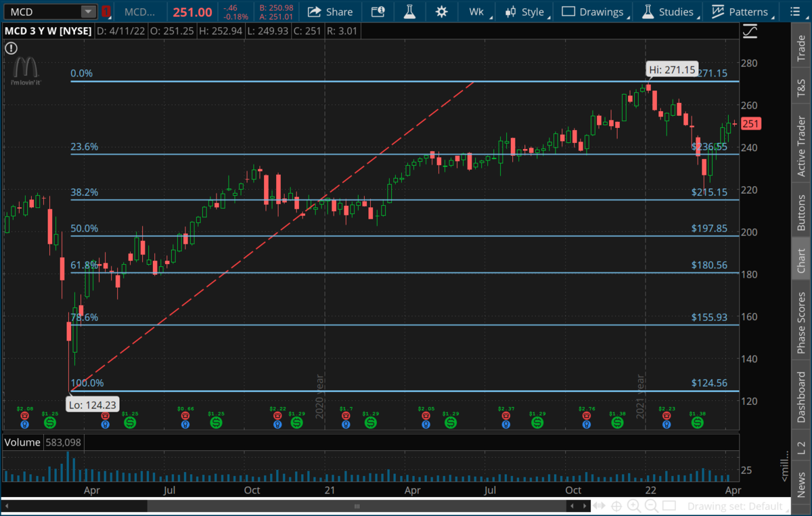This screenshot has height=516, width=812.
Task: Open the flask tool in the top toolbar
Action: [x=409, y=12]
